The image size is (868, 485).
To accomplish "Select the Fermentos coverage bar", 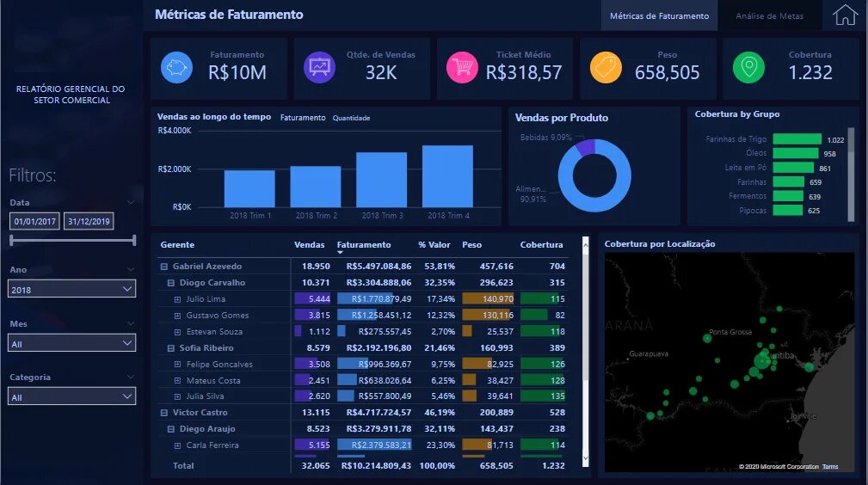I will click(x=788, y=196).
